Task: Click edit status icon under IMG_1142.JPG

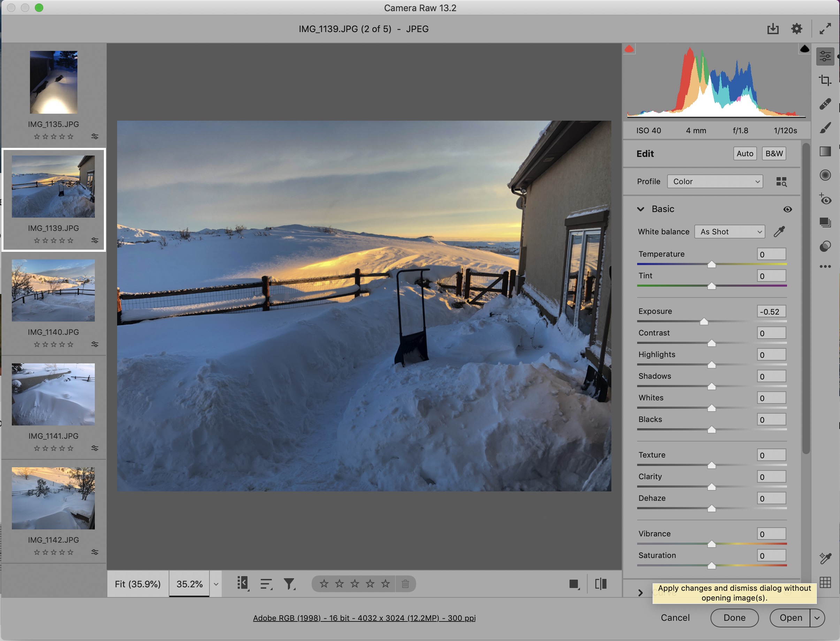Action: tap(94, 552)
